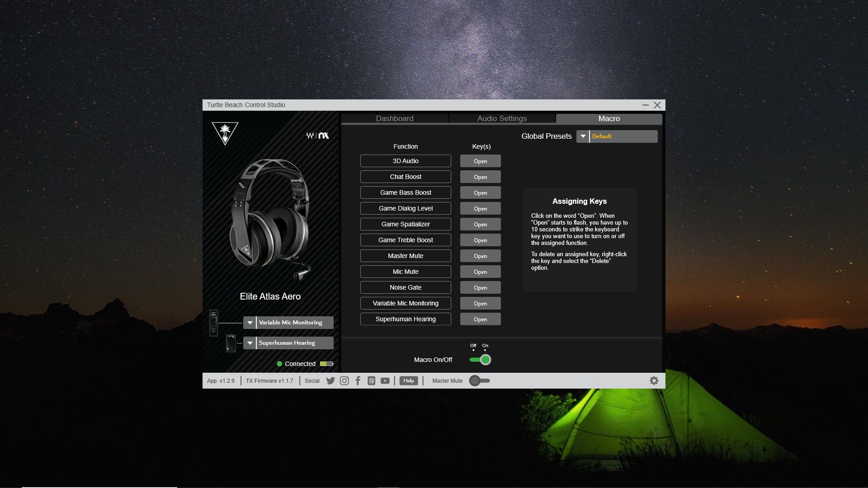Open the Global Presets dropdown
This screenshot has width=868, height=488.
[583, 136]
